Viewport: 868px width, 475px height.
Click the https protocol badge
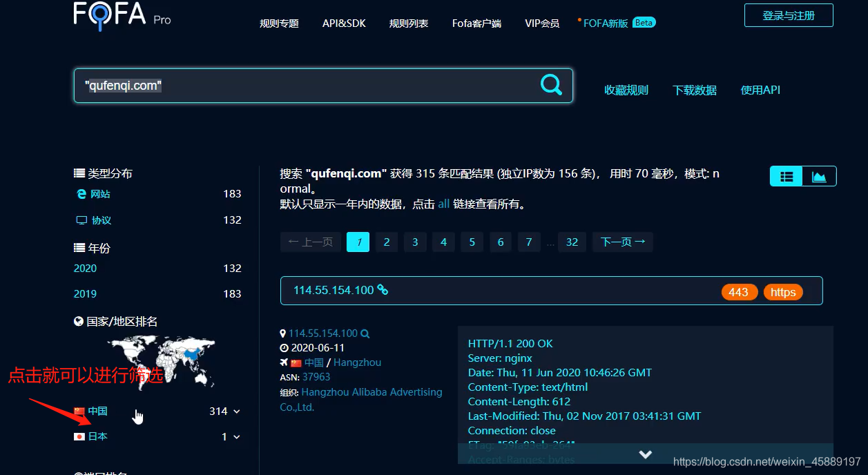tap(783, 292)
